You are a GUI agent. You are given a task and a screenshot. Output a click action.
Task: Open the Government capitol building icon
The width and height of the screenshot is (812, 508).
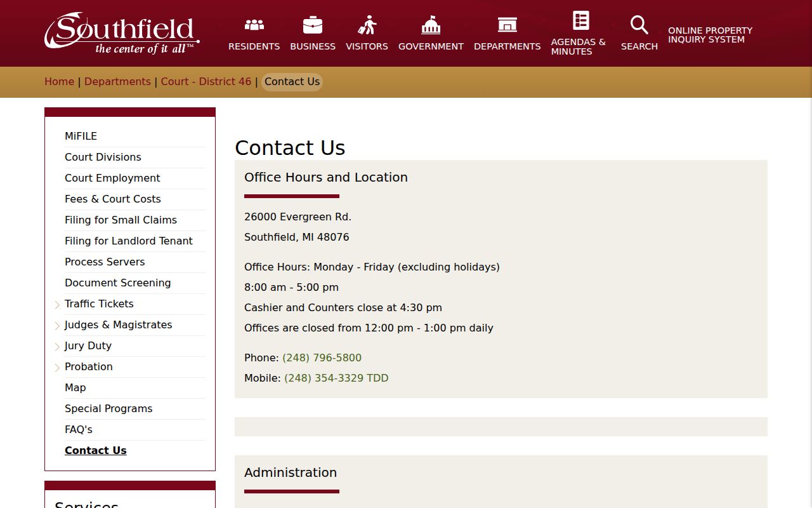pos(431,25)
